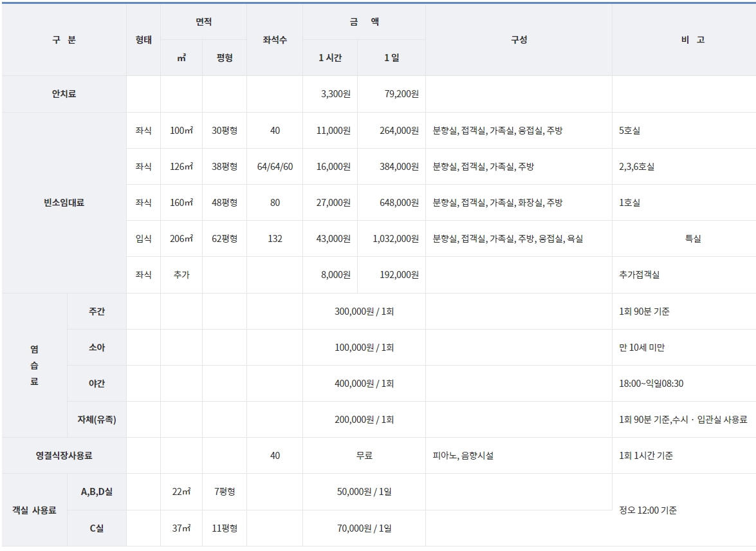
Task: Click the 무료 fee cell
Action: [x=364, y=456]
